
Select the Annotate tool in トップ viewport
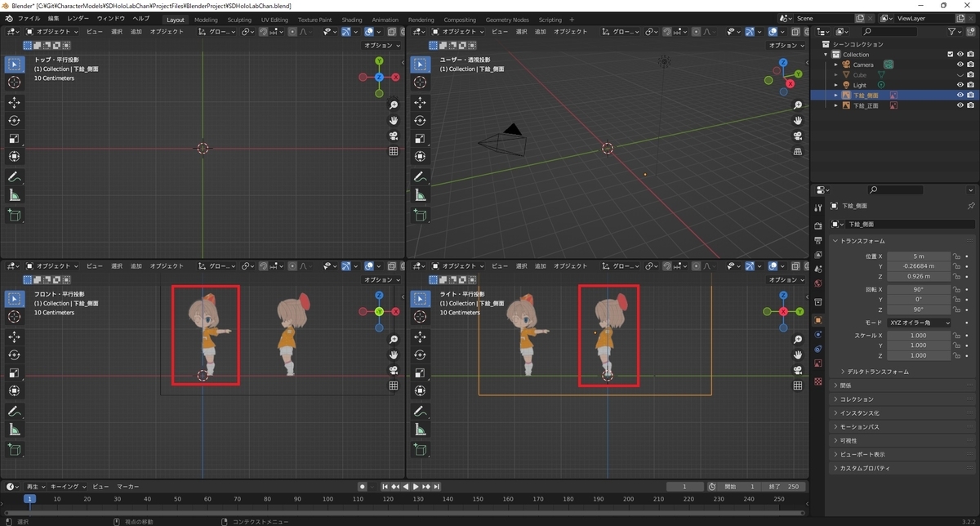point(14,176)
